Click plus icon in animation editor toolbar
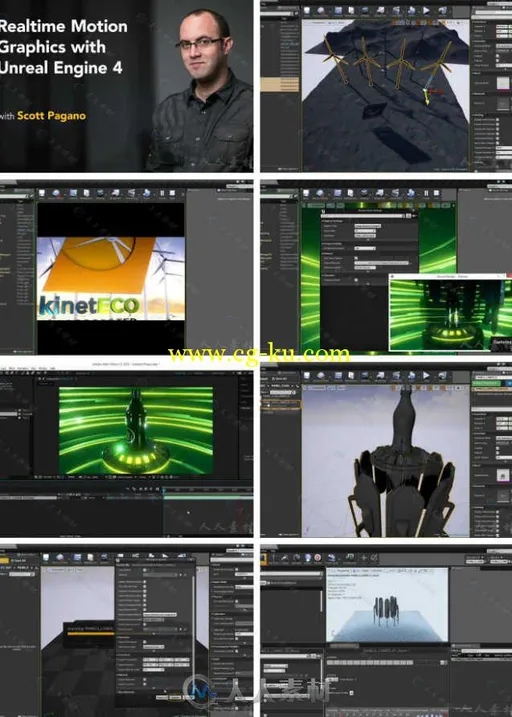This screenshot has height=717, width=512. [364, 558]
